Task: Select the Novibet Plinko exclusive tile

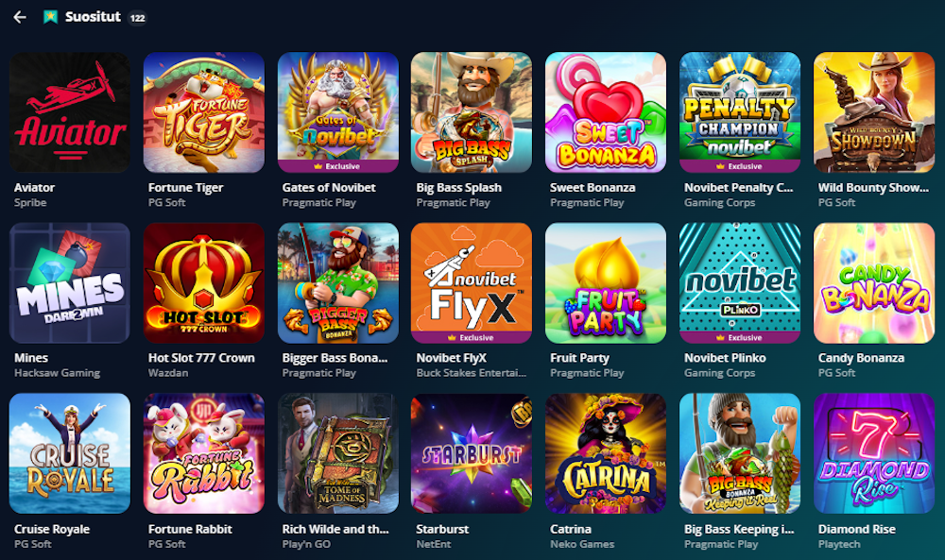Action: [740, 283]
